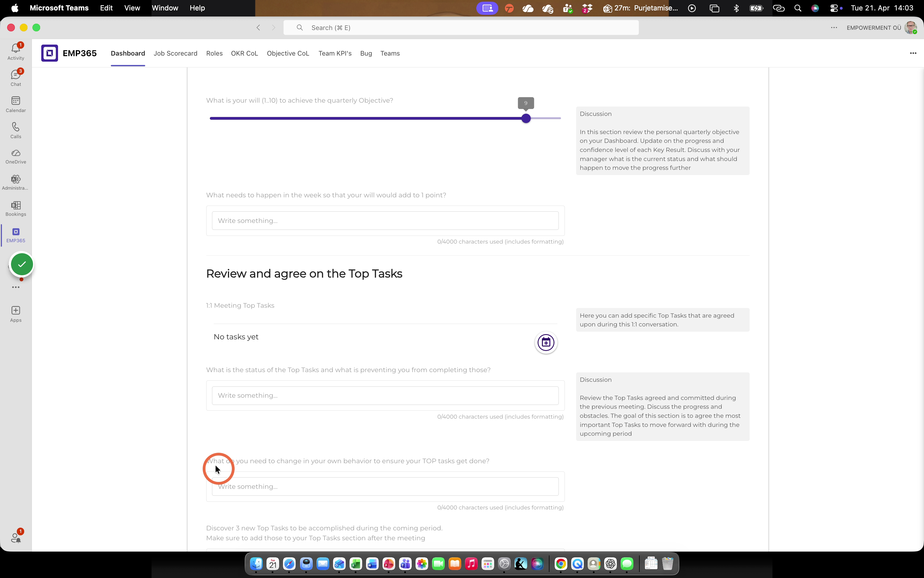Open the EMP365 tab bar more options
Screen dimensions: 924x578
coord(913,53)
